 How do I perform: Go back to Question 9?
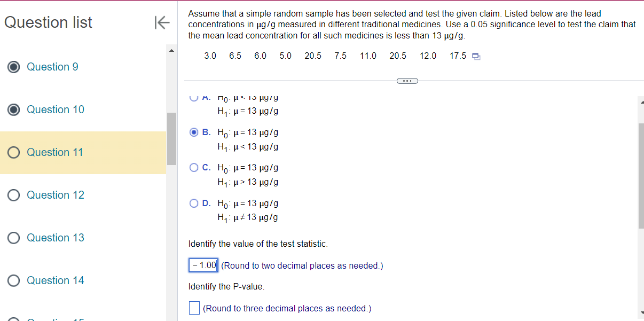pos(52,67)
